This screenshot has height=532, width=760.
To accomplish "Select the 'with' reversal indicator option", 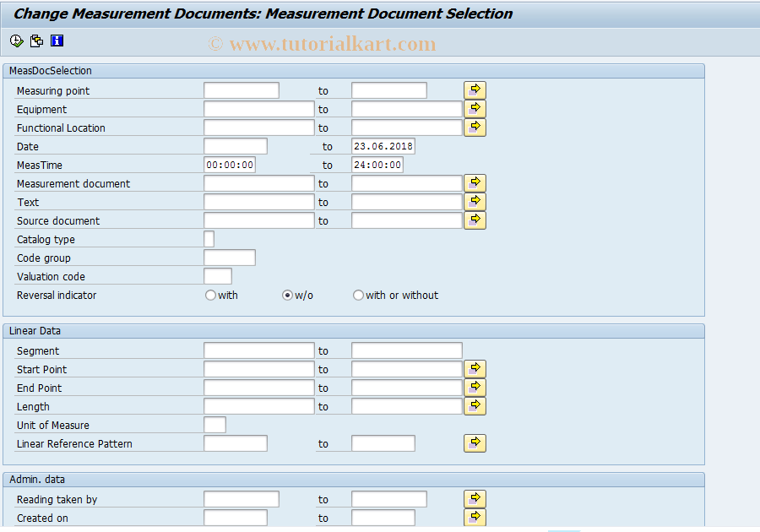I will 209,295.
